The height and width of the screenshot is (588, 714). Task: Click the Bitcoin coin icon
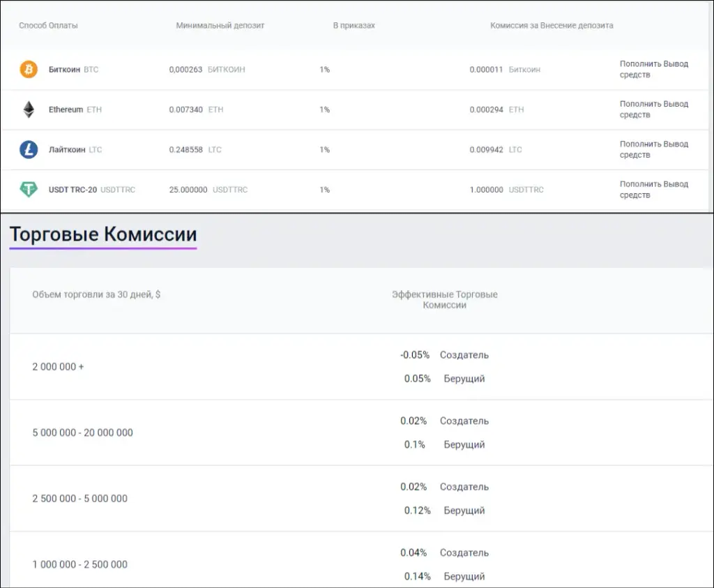(29, 69)
